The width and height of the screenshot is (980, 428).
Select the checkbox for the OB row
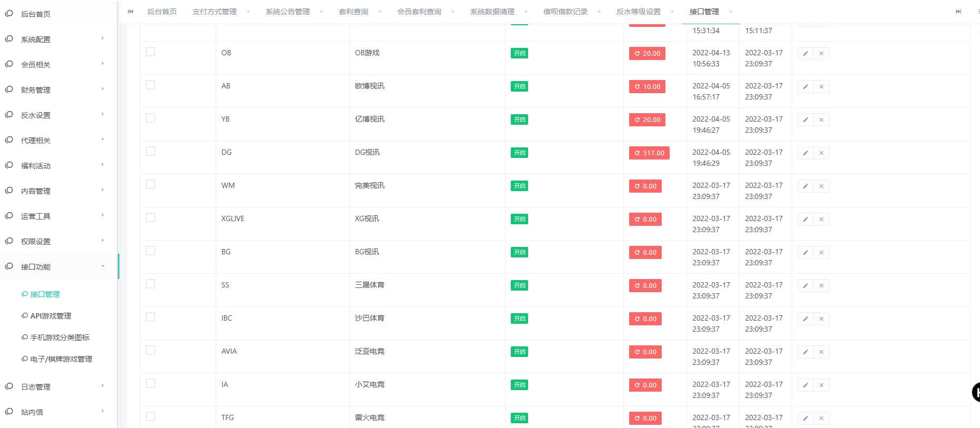click(x=150, y=52)
